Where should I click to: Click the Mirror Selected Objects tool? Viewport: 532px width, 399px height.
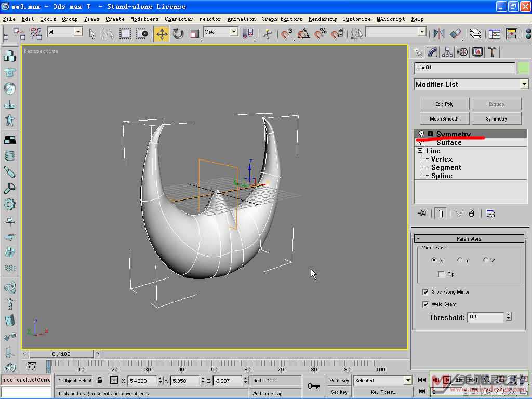point(438,34)
